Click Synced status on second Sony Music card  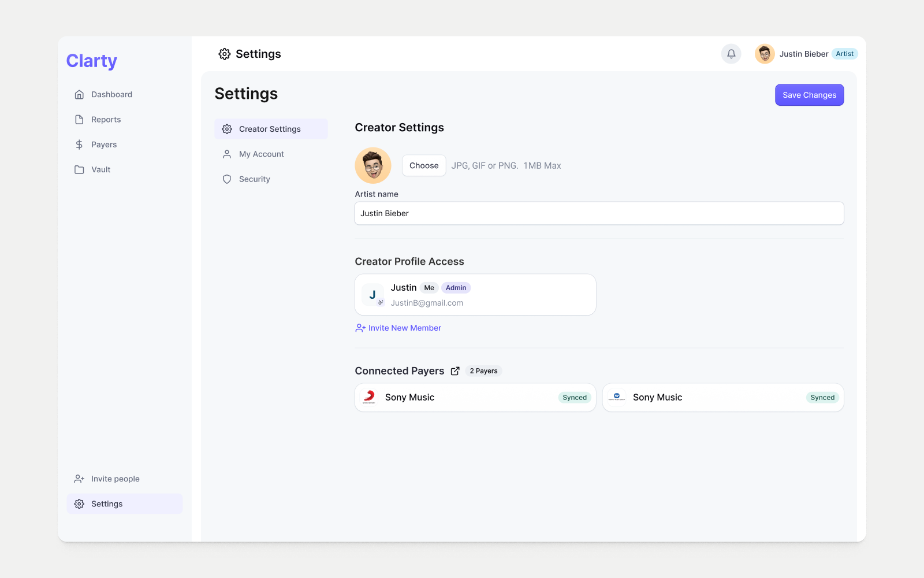(822, 398)
